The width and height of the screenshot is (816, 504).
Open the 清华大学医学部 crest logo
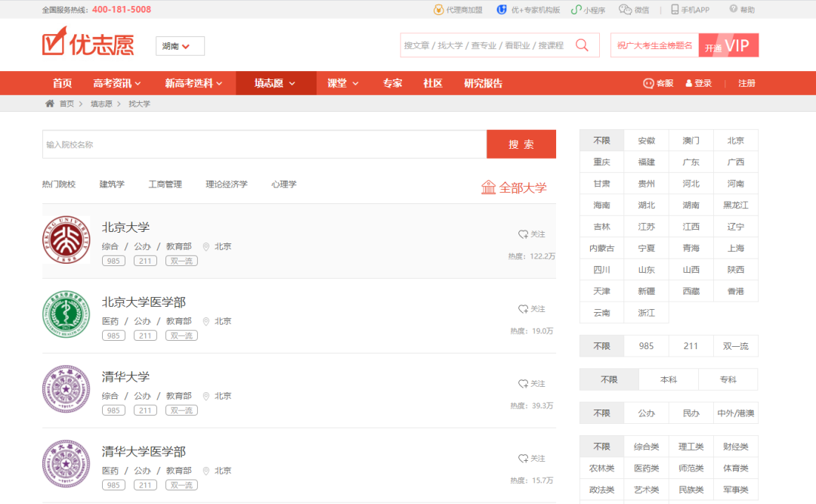click(66, 463)
